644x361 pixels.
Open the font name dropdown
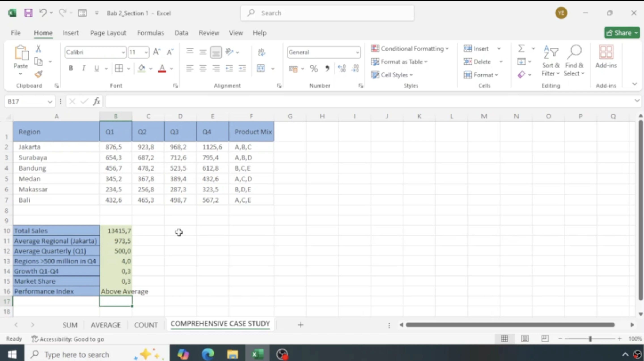(x=123, y=52)
